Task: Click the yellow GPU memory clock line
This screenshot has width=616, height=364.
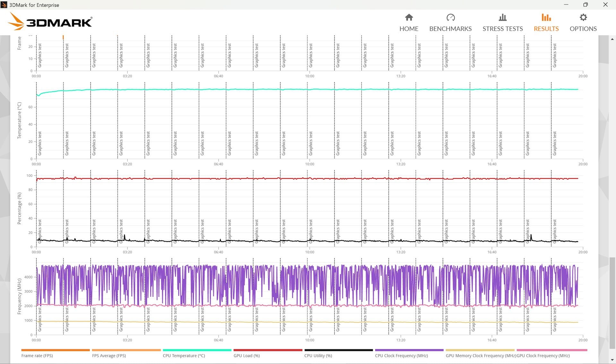Action: [x=308, y=322]
